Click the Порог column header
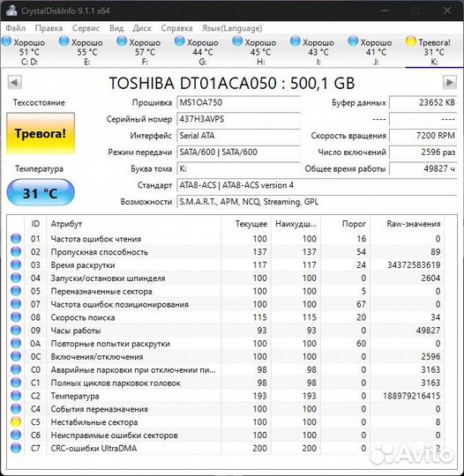Screen dimensions: 464x476 point(345,224)
